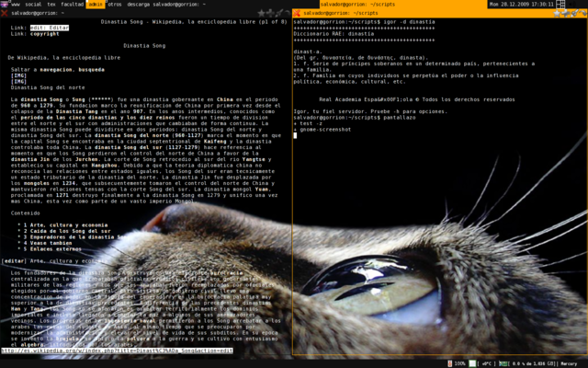Switch to the descarga tag
The image size is (588, 368).
coord(138,5)
